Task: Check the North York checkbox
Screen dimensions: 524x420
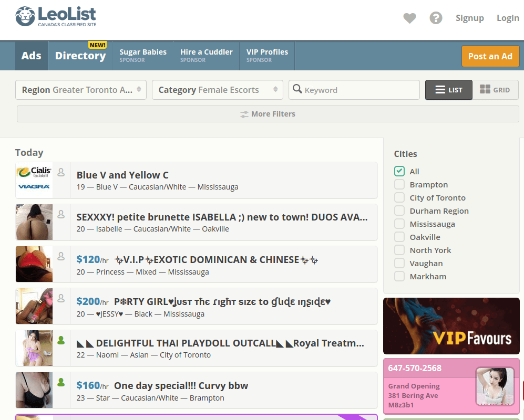Action: [399, 250]
